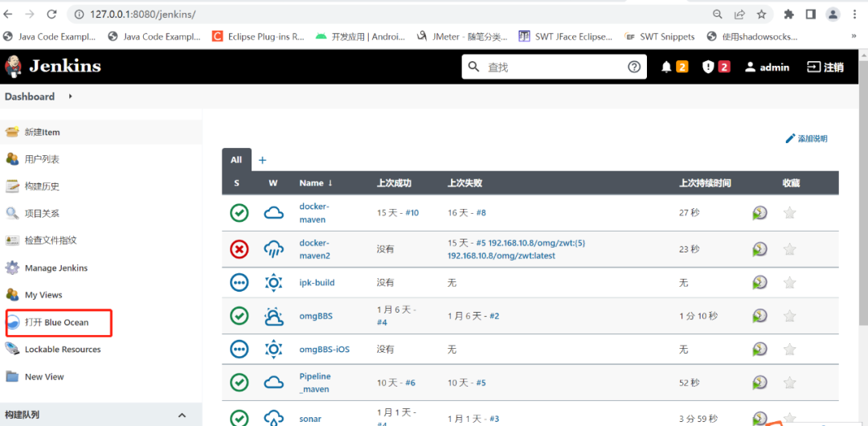Click docker-maven2 failed status icon
Screen dimensions: 868x426
pyautogui.click(x=240, y=249)
